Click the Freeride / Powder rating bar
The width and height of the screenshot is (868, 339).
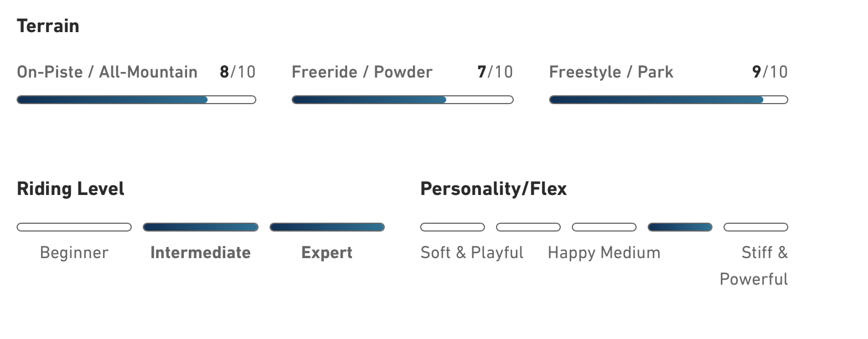point(402,100)
